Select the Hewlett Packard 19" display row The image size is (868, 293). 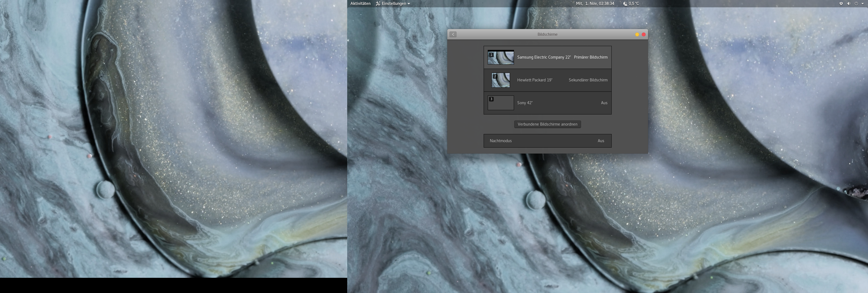tap(547, 80)
